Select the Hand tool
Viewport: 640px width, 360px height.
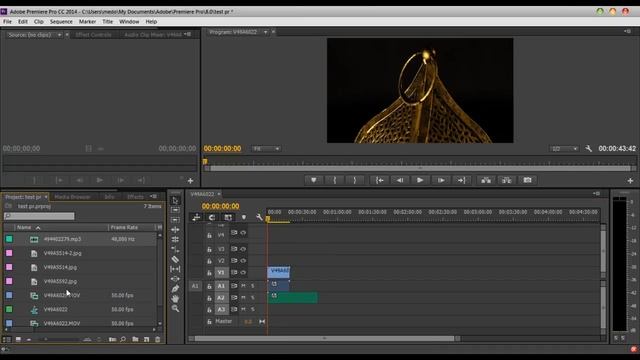pos(176,298)
